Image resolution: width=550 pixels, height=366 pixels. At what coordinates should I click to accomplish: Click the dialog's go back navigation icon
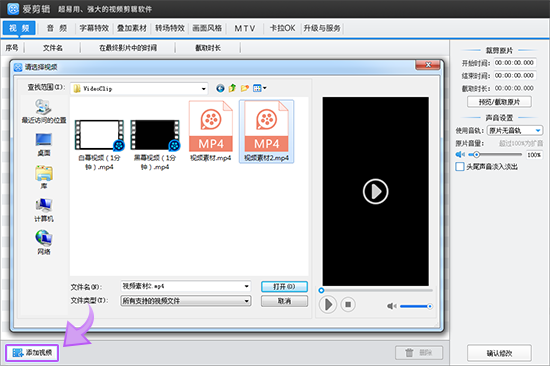click(220, 88)
